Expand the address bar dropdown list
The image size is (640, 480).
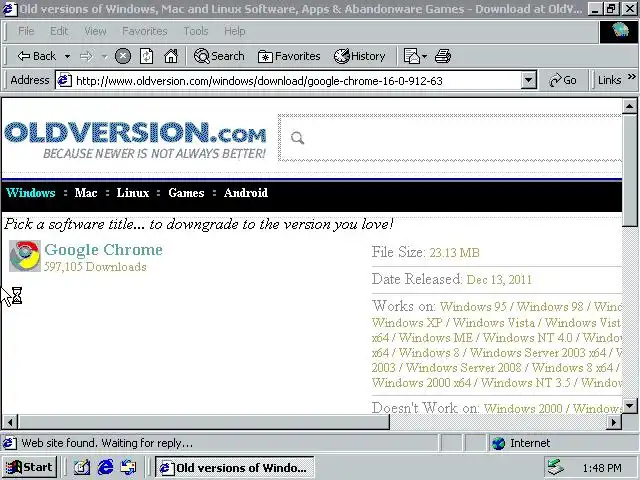pyautogui.click(x=529, y=80)
